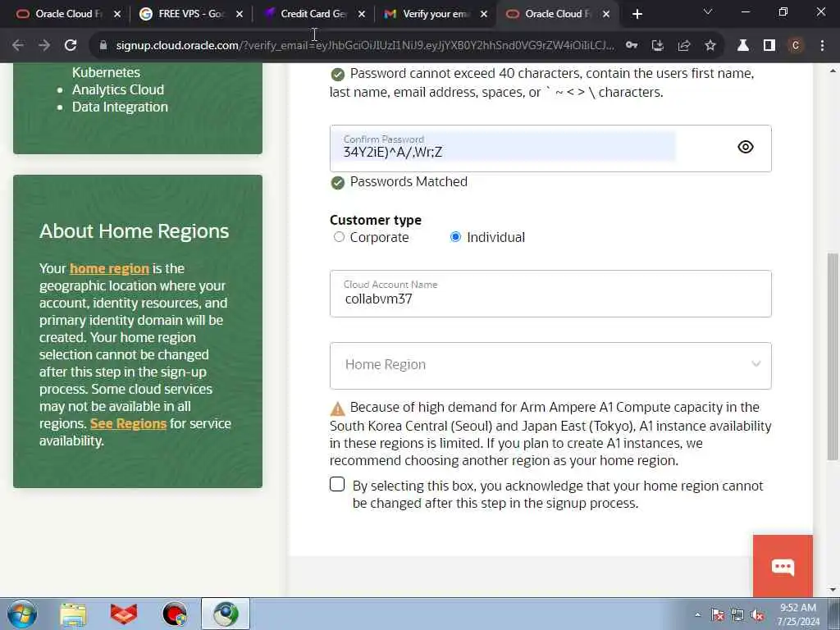840x630 pixels.
Task: Click the Chrome-like browser taskbar button
Action: (x=226, y=614)
